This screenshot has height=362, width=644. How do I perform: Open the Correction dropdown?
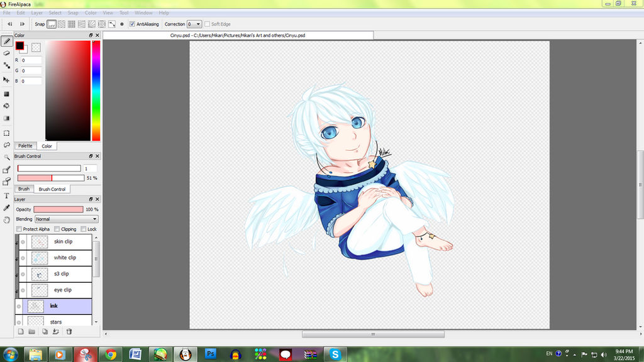(x=194, y=25)
